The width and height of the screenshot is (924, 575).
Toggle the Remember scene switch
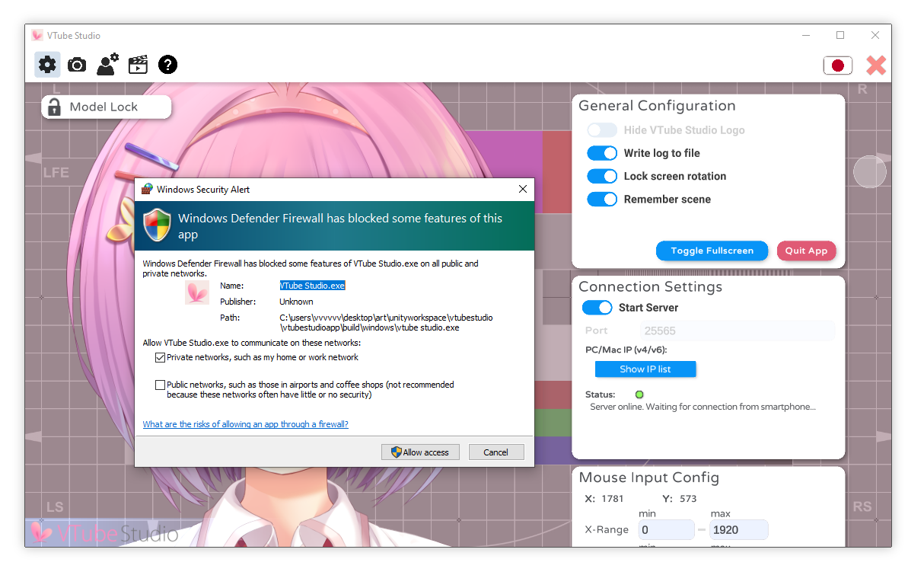[602, 200]
